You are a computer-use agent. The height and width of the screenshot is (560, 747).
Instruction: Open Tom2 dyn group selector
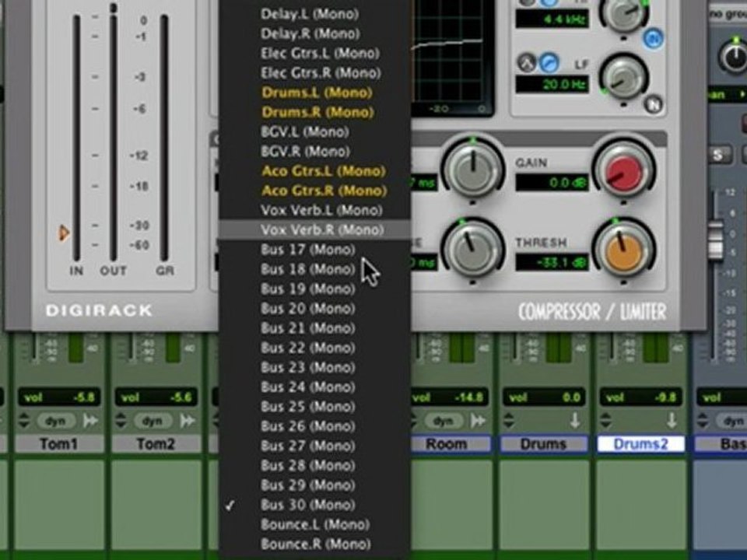[153, 421]
